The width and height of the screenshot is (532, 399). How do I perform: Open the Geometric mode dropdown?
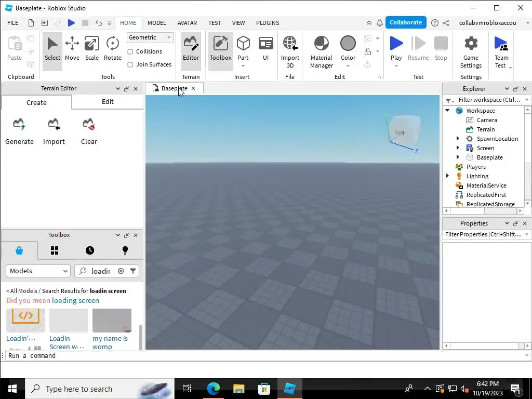pos(150,37)
